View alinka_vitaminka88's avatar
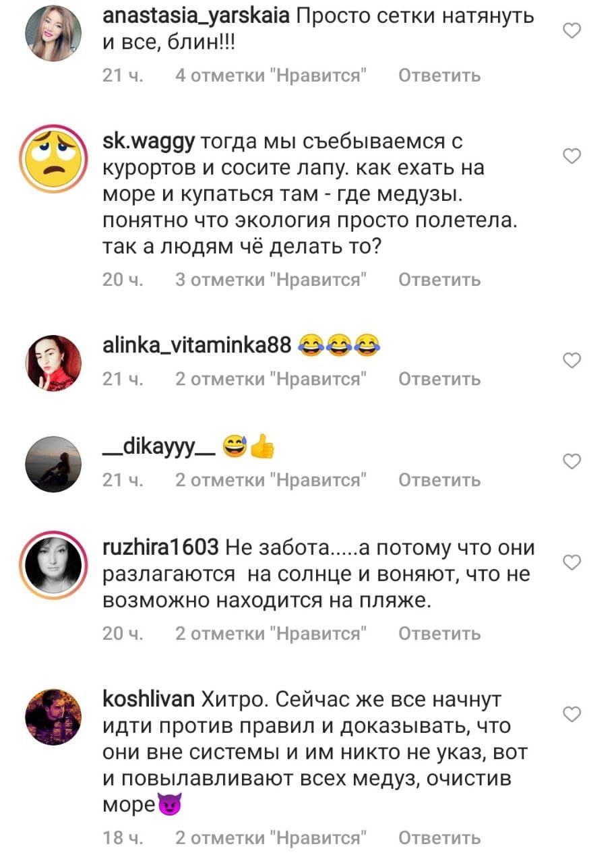This screenshot has height=863, width=616. coord(53,363)
